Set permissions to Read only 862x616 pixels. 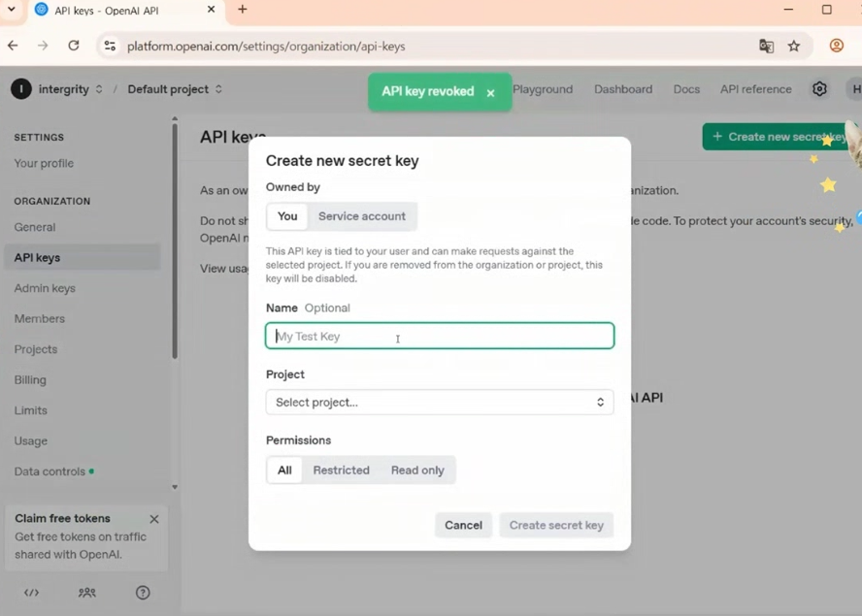pos(417,470)
